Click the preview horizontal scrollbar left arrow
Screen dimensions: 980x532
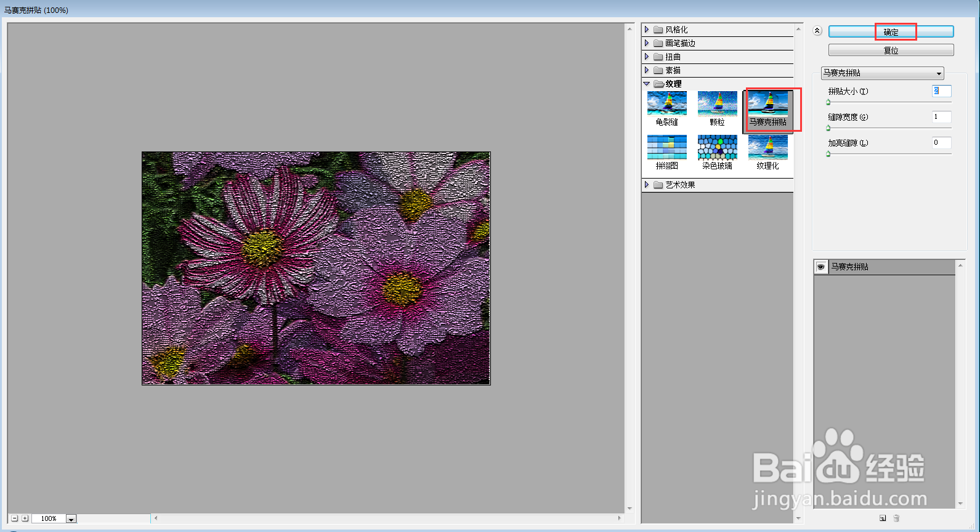tap(156, 518)
